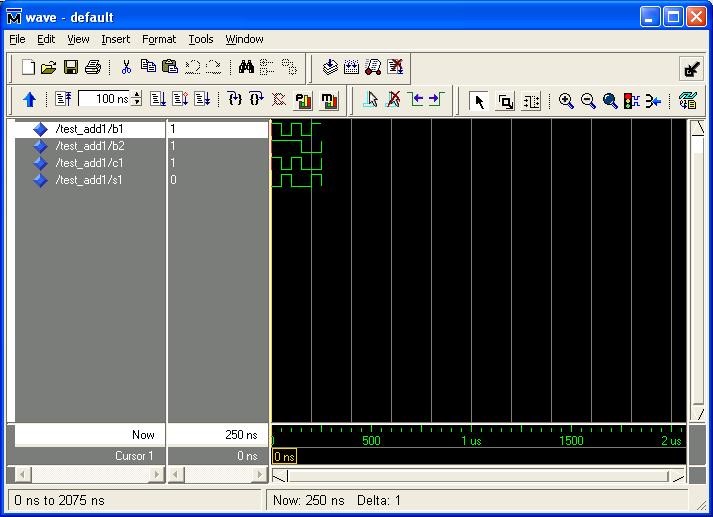
Task: Click the Break simulation icon
Action: pos(279,99)
